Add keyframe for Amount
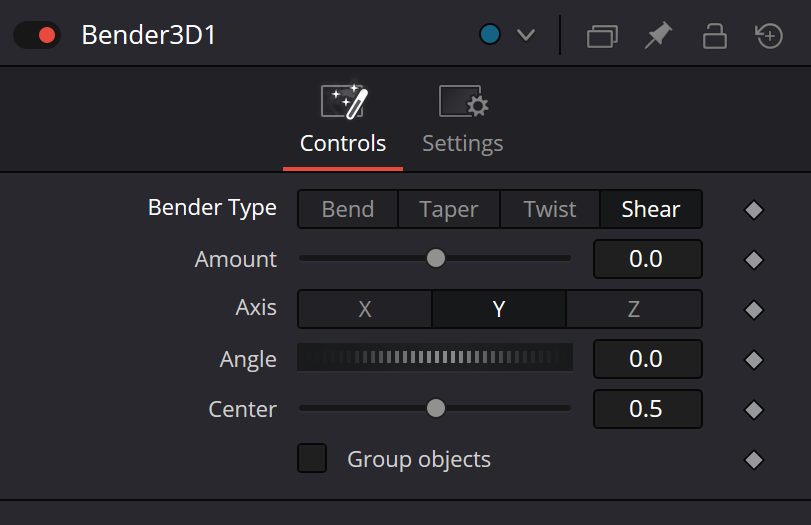Viewport: 811px width, 525px height. (x=754, y=260)
